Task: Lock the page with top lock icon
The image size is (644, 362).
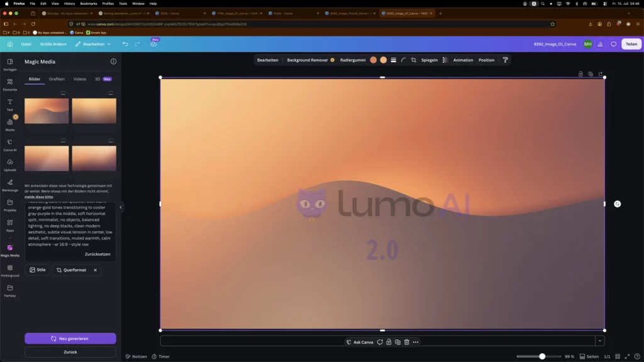Action: click(x=580, y=74)
